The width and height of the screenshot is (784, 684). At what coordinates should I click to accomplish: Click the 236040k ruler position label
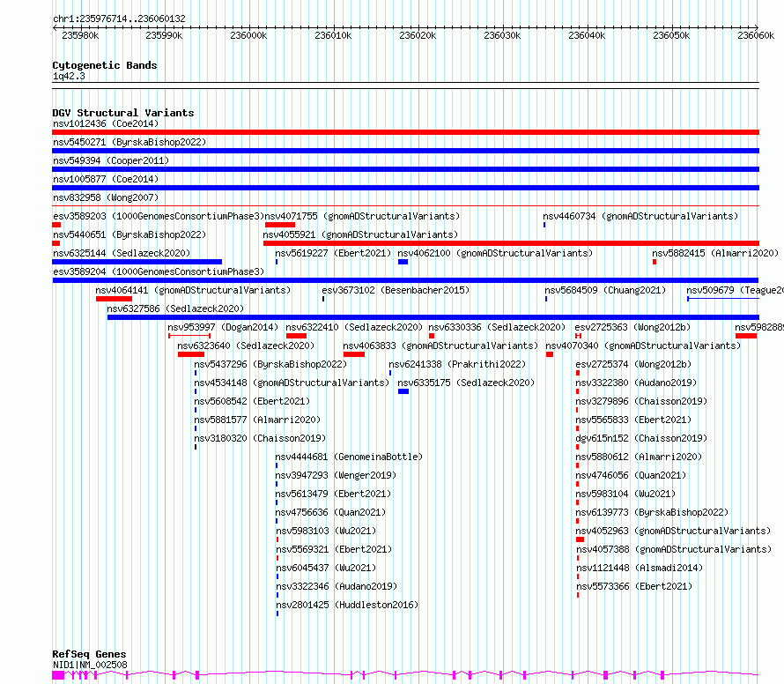click(587, 35)
